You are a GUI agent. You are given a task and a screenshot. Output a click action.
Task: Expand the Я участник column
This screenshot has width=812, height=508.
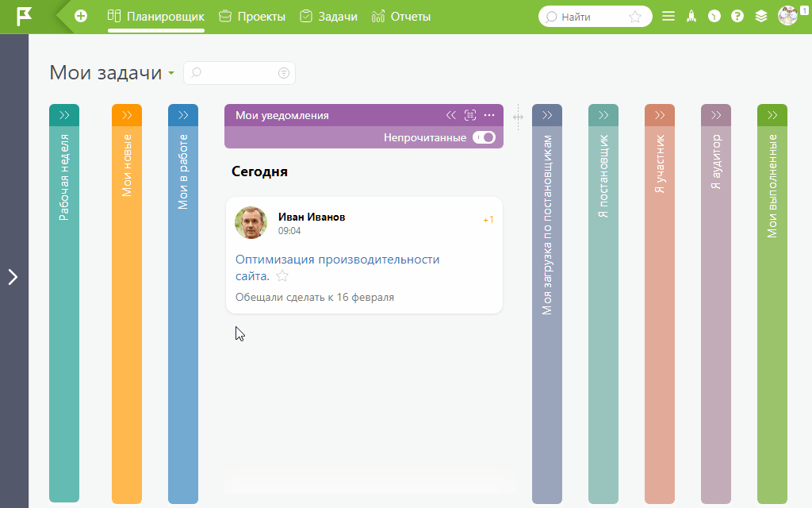point(660,115)
